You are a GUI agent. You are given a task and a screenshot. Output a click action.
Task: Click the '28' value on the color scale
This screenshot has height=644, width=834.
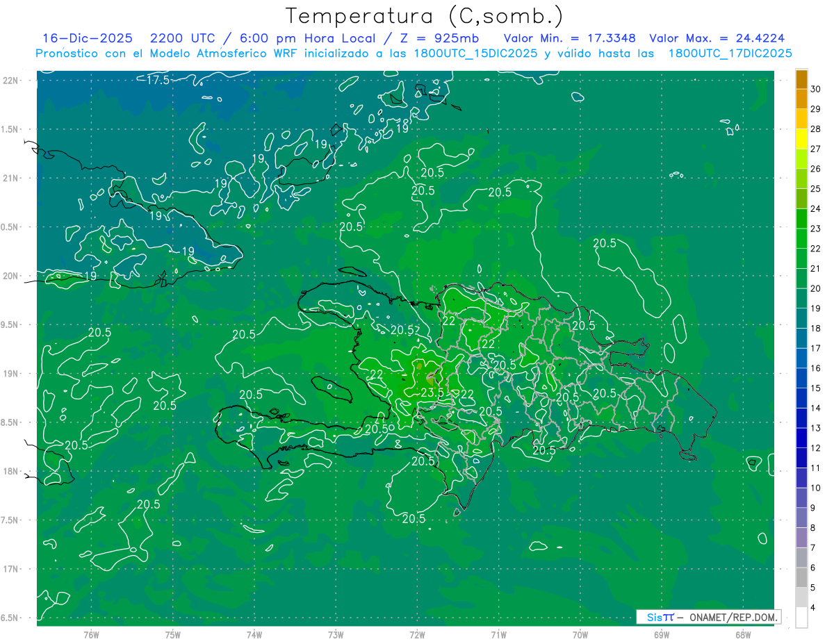(x=816, y=129)
